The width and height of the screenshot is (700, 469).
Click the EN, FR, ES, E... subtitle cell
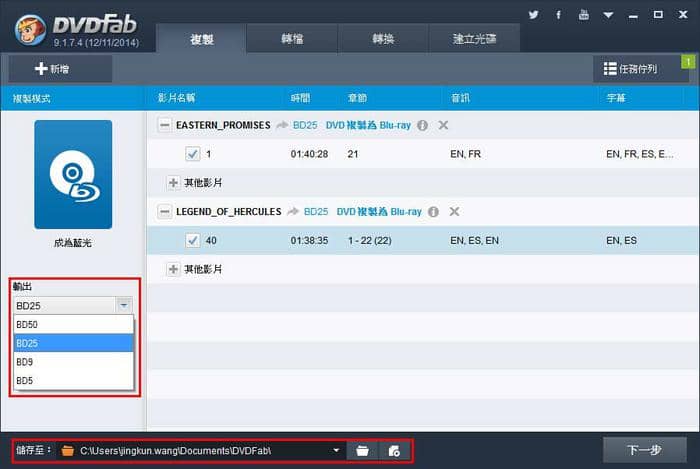pos(640,154)
